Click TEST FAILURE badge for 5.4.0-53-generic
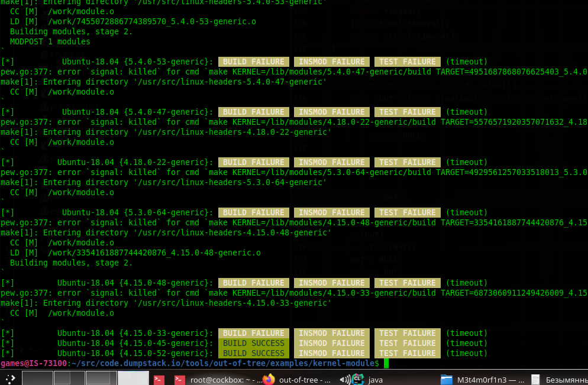 [x=407, y=62]
